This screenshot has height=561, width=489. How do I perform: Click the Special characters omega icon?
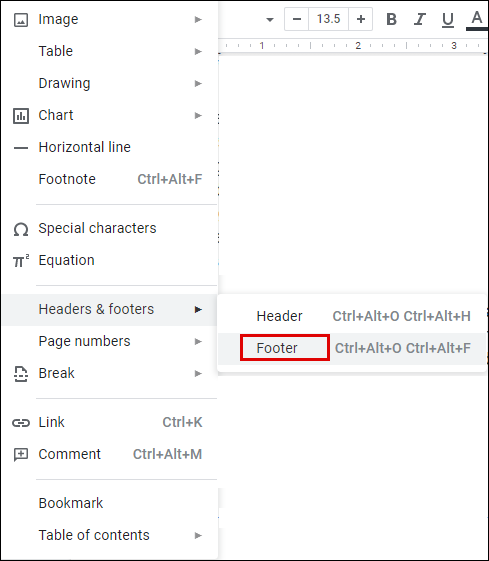[x=21, y=229]
